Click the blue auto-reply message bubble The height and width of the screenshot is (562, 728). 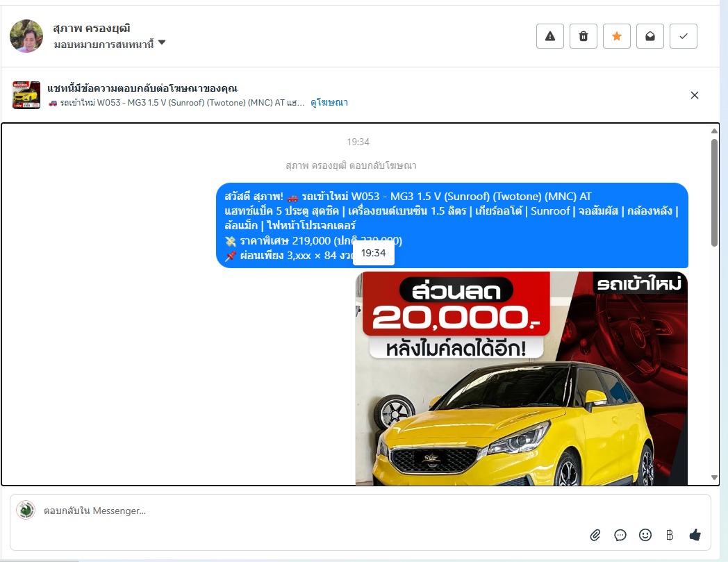click(452, 225)
